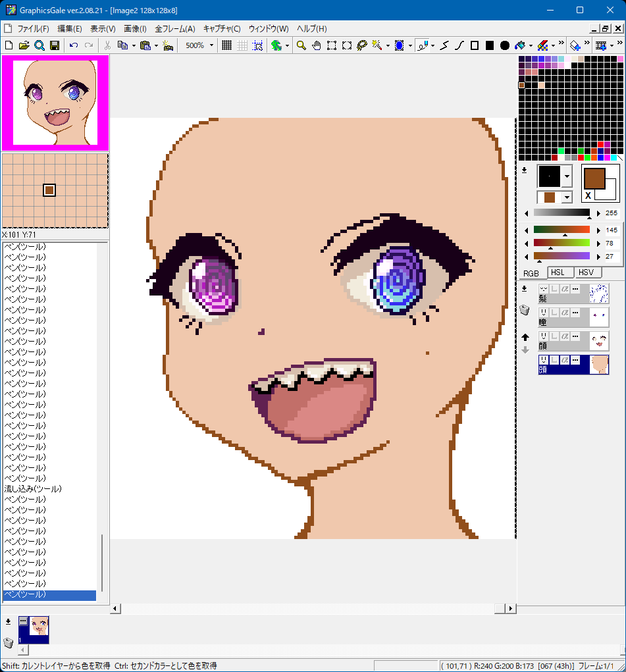Open the 500% zoom level dropdown
Screen dimensions: 626x672
(x=211, y=45)
